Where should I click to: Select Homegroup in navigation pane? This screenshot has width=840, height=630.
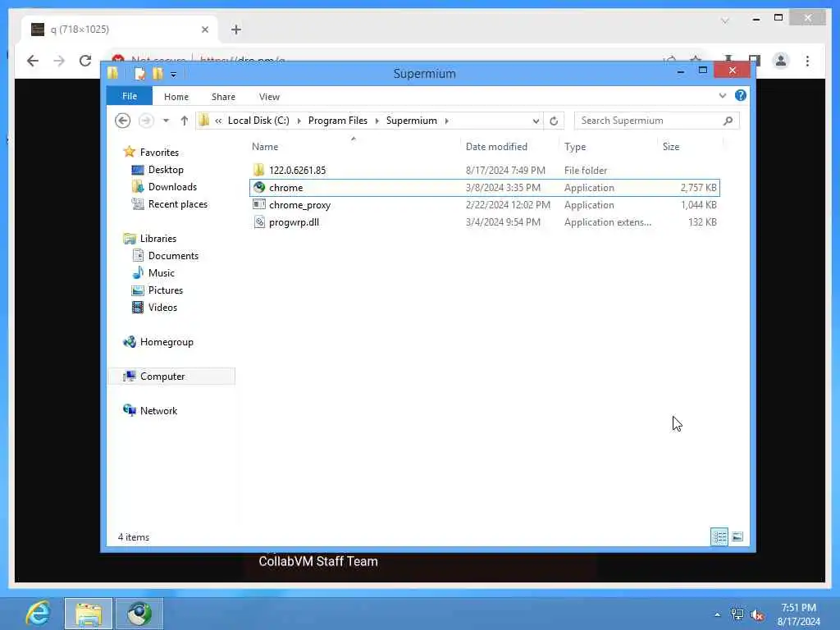166,342
